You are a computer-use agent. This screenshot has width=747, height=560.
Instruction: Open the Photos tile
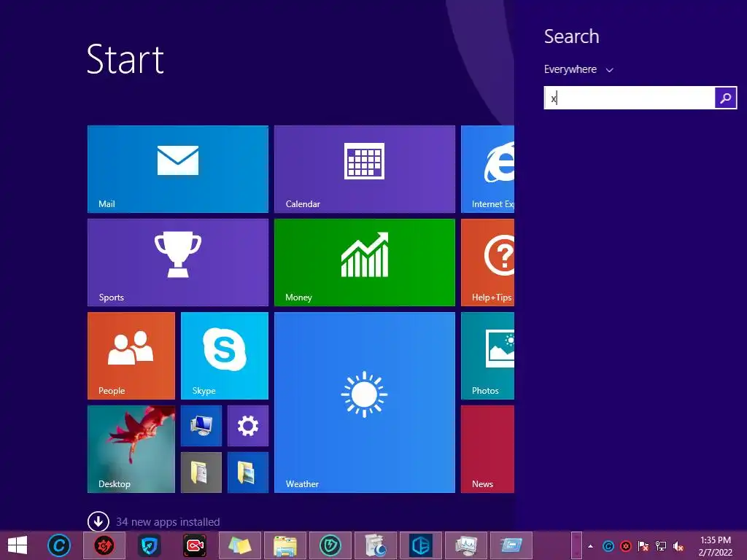point(487,356)
